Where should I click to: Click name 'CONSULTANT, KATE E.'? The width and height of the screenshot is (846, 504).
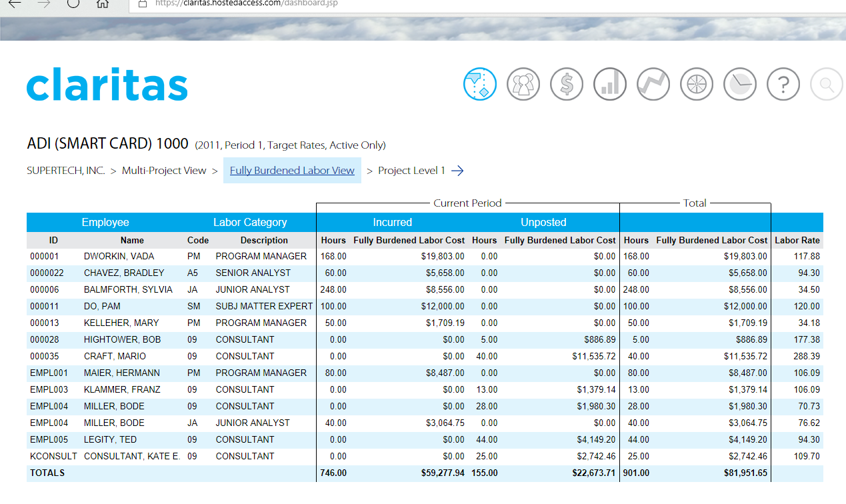[x=132, y=457]
